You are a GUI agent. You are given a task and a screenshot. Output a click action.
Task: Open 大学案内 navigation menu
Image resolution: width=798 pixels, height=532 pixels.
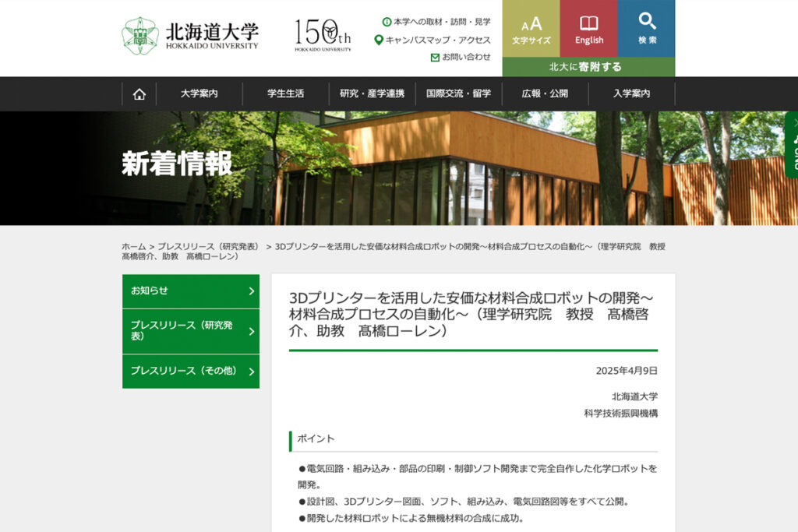pyautogui.click(x=199, y=94)
